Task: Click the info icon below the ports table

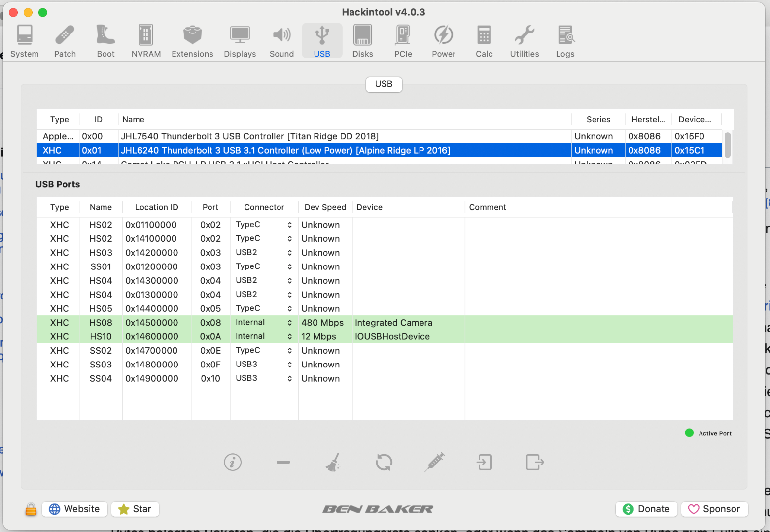Action: [x=233, y=462]
